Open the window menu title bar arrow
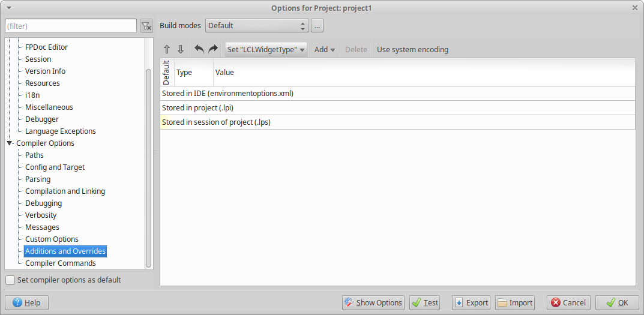 (9, 8)
